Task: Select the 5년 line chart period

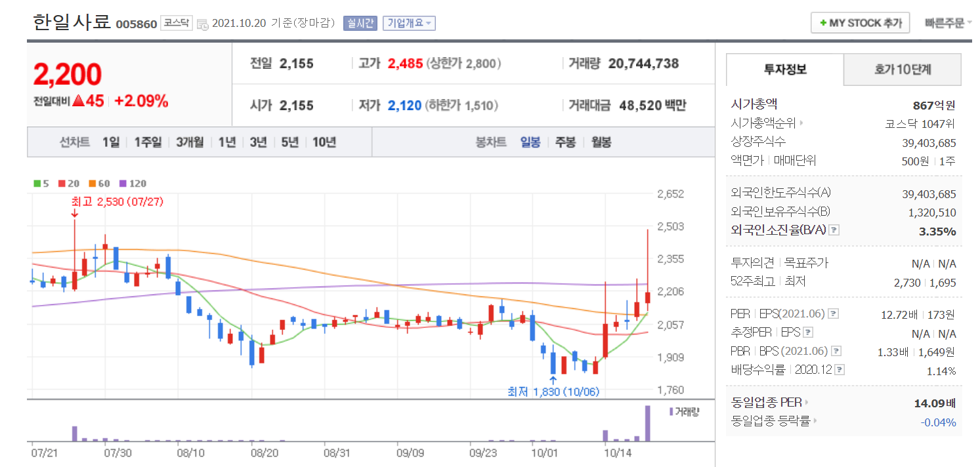Action: pos(289,142)
